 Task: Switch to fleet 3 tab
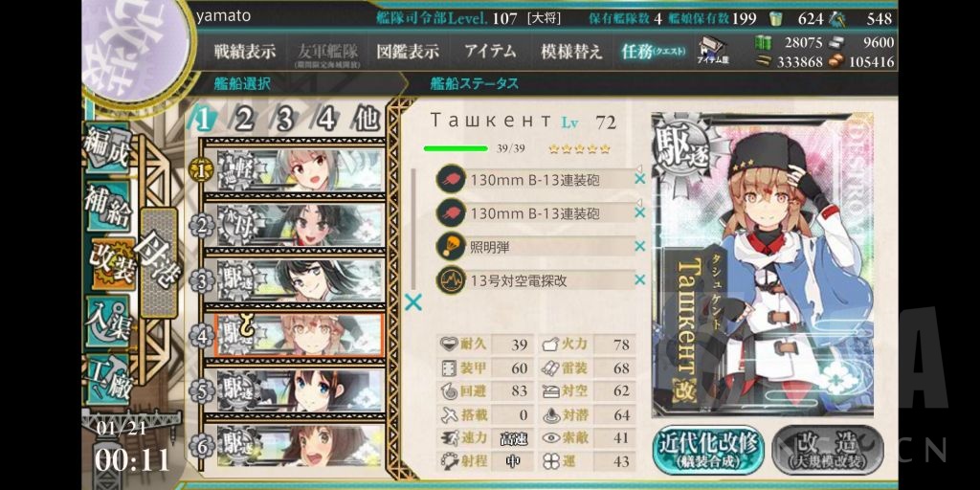coord(285,118)
